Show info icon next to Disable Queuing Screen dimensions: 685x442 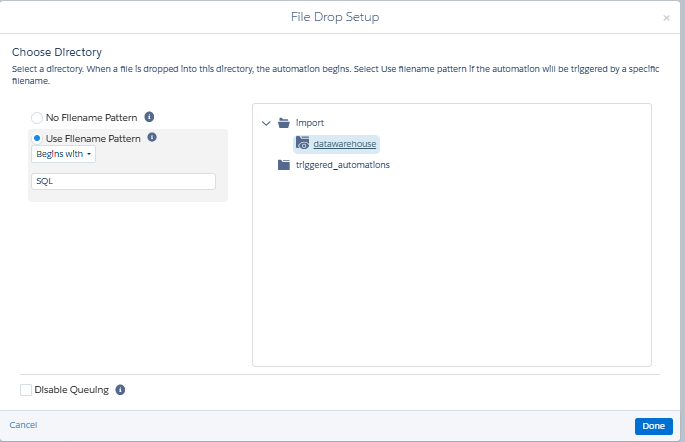(x=120, y=389)
